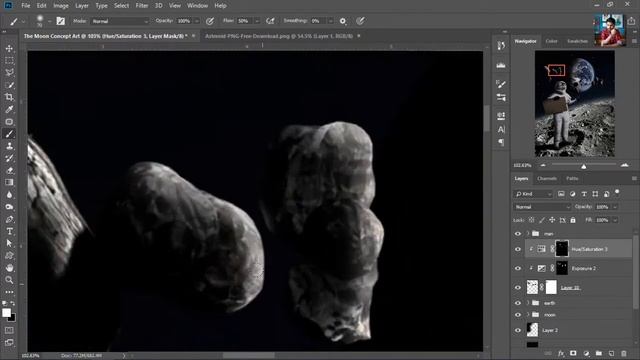Open the brush Opacity dropdown arrow
The height and width of the screenshot is (360, 640).
pyautogui.click(x=197, y=21)
